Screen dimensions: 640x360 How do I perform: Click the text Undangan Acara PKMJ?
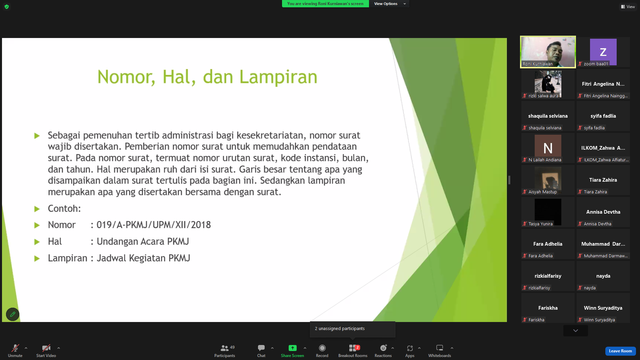click(x=142, y=242)
